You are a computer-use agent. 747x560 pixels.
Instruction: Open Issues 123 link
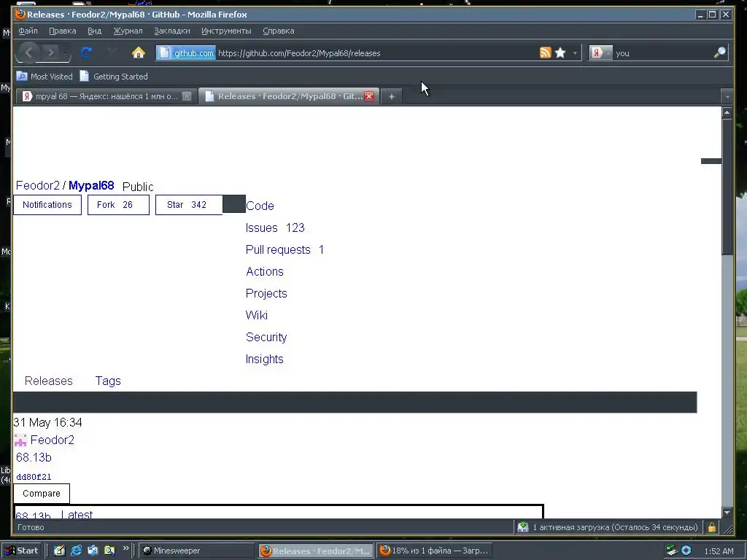275,228
